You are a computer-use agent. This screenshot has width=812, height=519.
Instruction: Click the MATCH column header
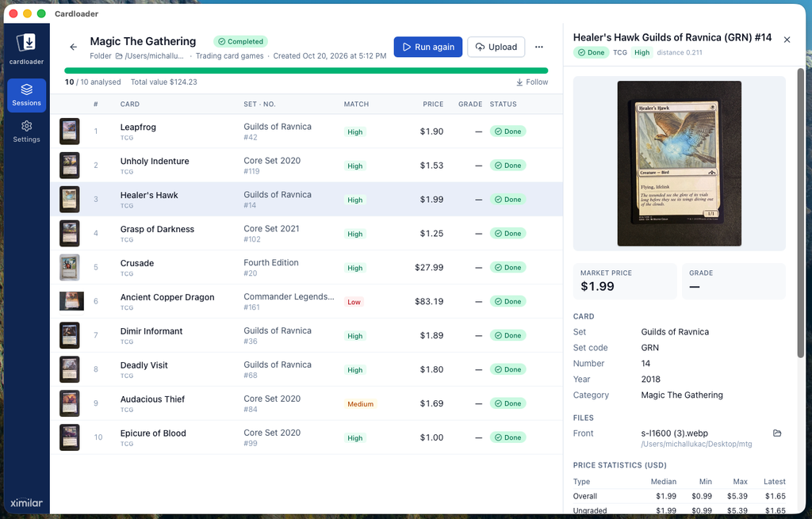(x=356, y=104)
